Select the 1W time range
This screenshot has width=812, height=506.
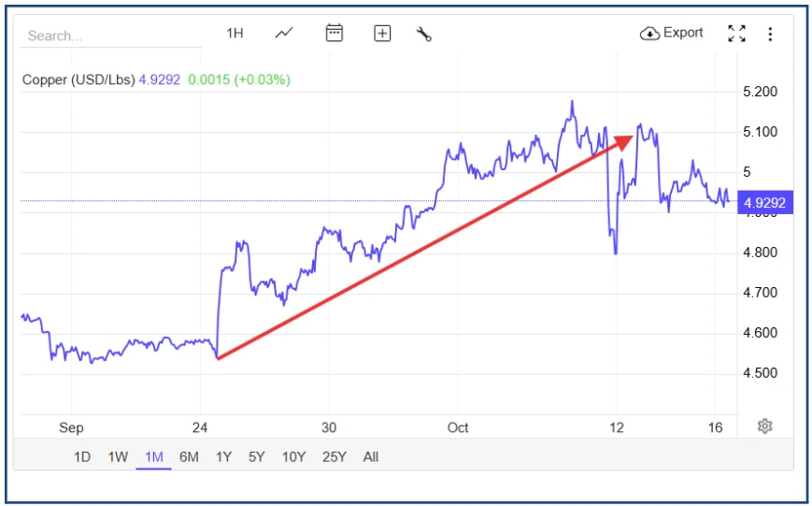pos(118,457)
